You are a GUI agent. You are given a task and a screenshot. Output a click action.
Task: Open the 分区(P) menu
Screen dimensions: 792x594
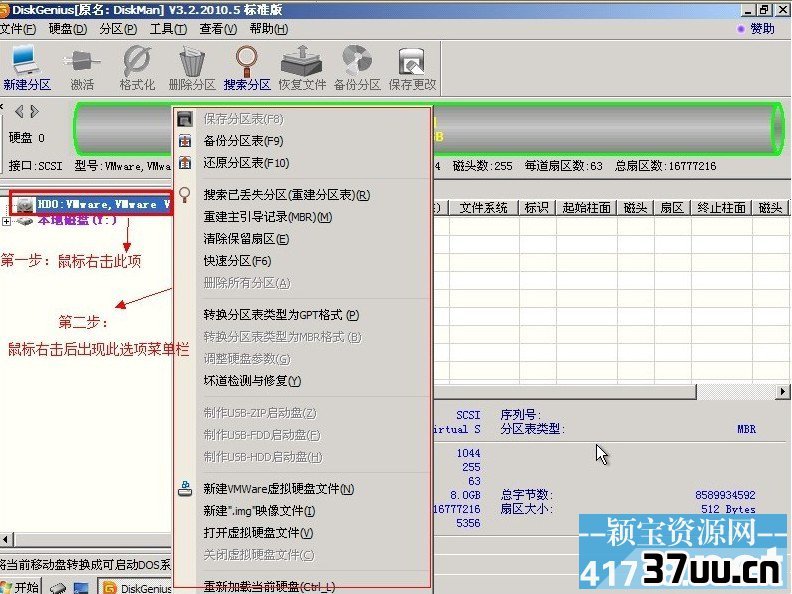pos(118,29)
